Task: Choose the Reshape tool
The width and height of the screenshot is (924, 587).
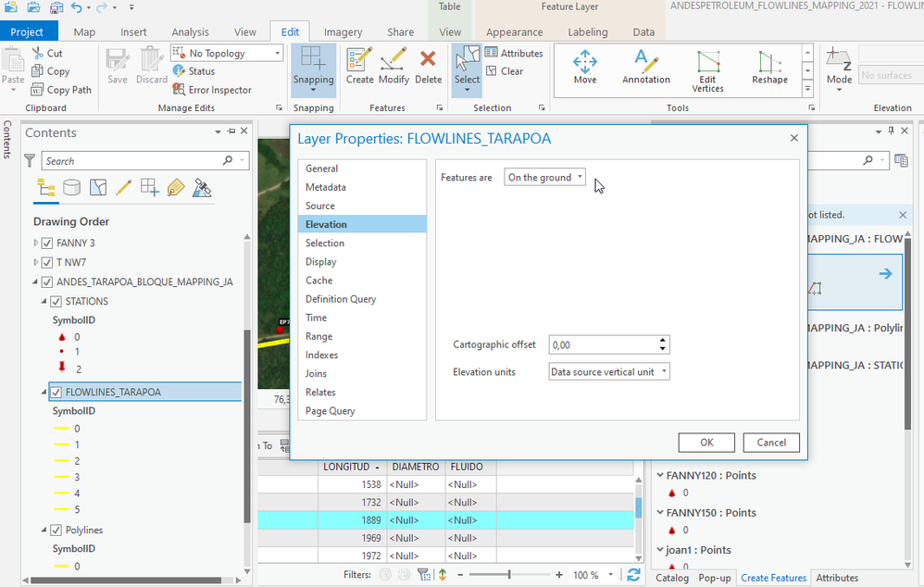Action: pyautogui.click(x=769, y=67)
